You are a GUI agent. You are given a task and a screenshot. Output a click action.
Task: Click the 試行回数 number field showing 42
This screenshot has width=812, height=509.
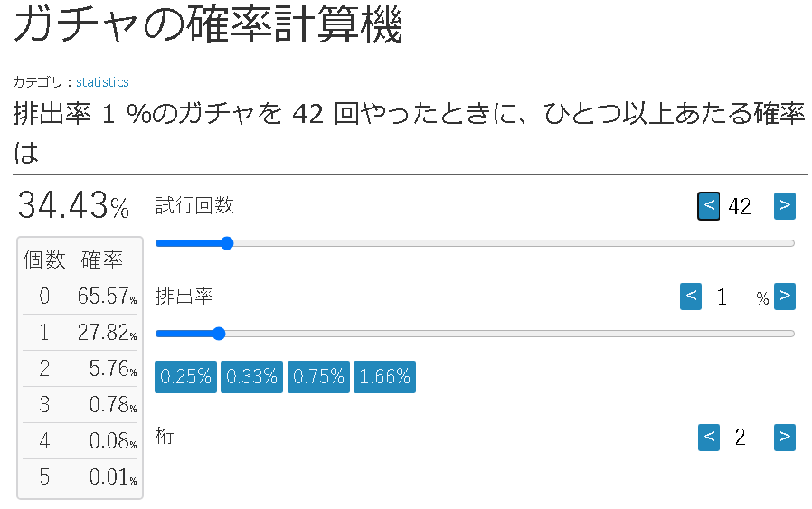coord(740,207)
